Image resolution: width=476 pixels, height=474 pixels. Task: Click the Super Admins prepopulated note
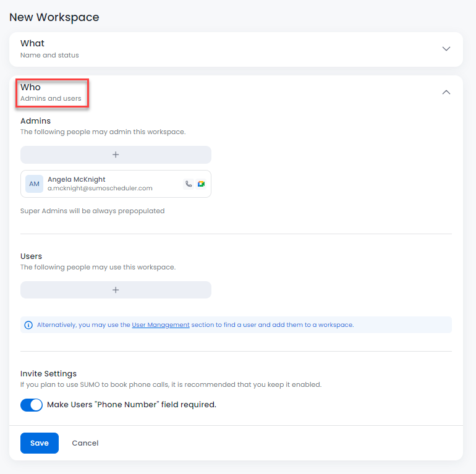click(92, 211)
